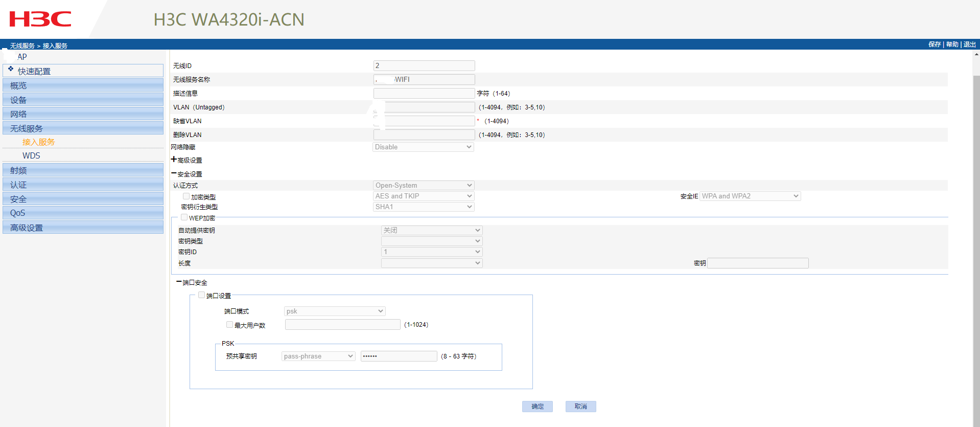Image resolution: width=980 pixels, height=427 pixels.
Task: Open the WPA and WPA2 security IE dropdown
Action: coord(750,196)
